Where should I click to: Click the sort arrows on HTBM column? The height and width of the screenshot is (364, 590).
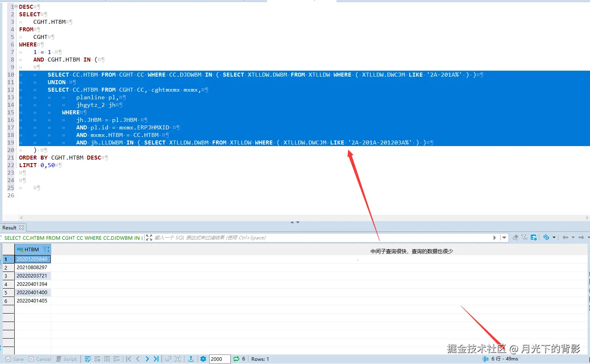(48, 249)
